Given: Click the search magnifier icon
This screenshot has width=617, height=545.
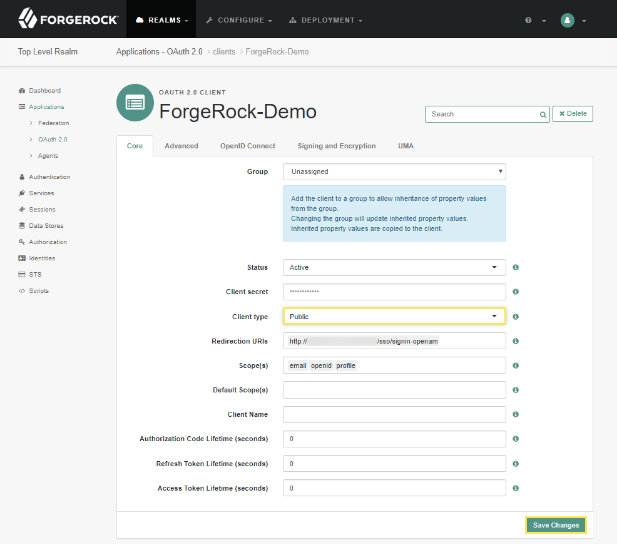Looking at the screenshot, I should [x=542, y=115].
